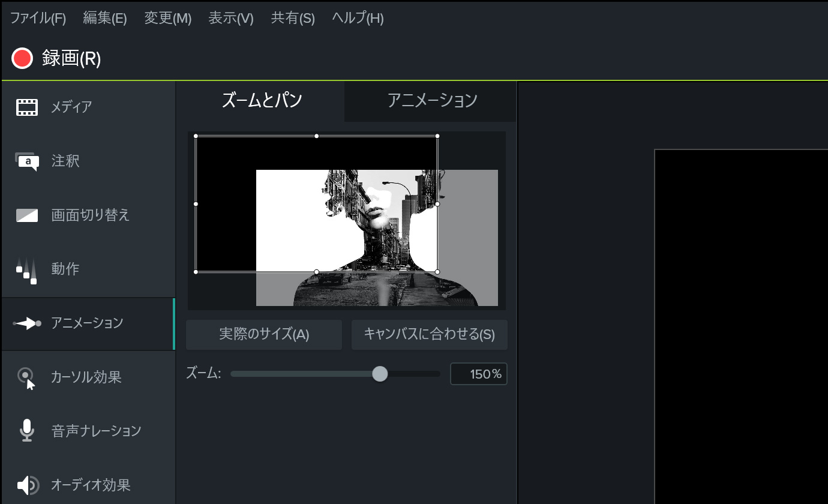Open the メディア film strip icon
The height and width of the screenshot is (504, 828).
[26, 107]
